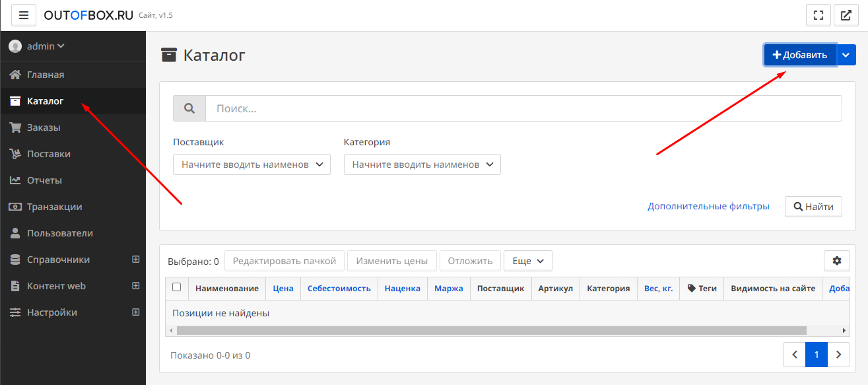Open Заказы in the sidebar
868x385 pixels.
pos(73,127)
